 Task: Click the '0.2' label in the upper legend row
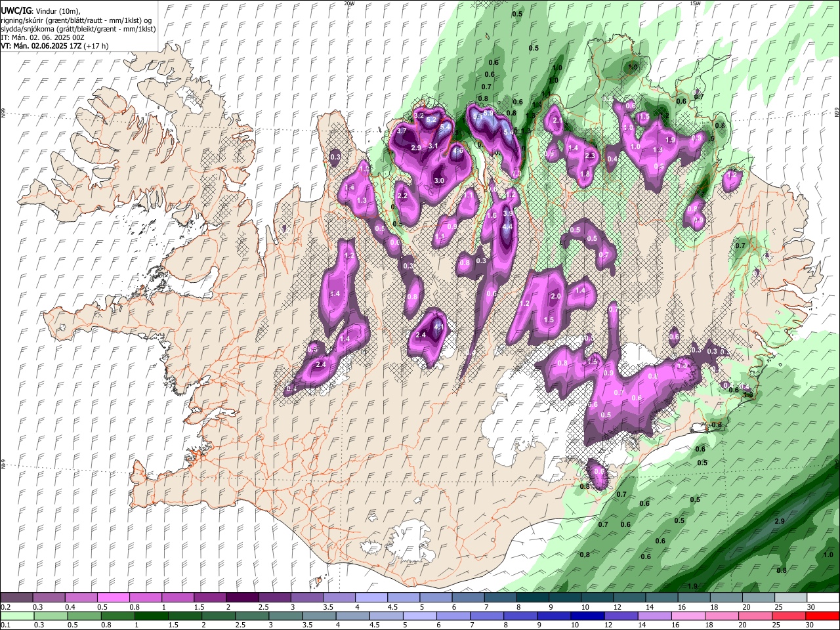[5, 607]
